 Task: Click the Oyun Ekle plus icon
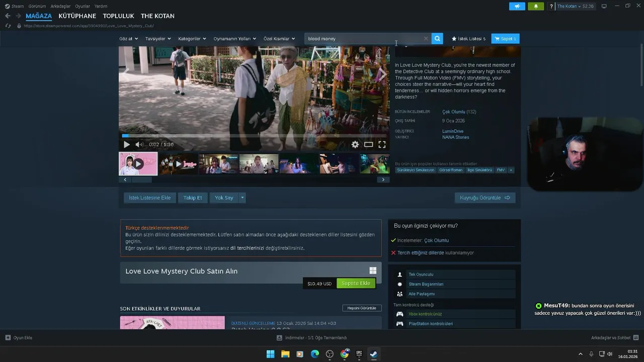pos(8,337)
